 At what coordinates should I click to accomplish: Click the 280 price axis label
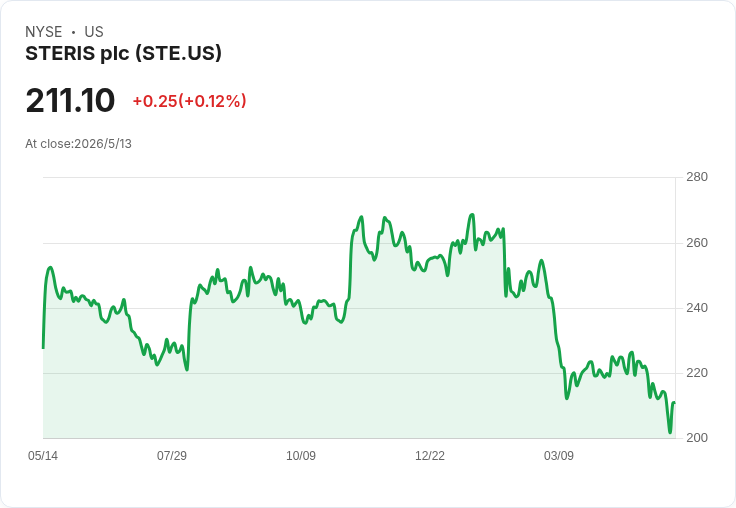click(697, 177)
